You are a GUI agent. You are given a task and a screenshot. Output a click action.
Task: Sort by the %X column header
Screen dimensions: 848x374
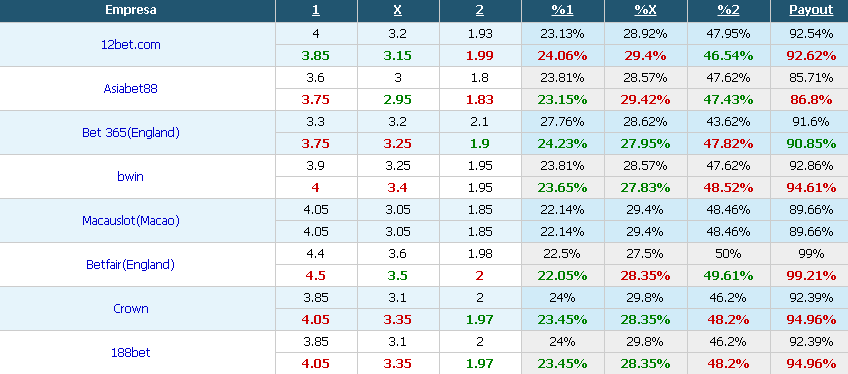click(x=645, y=10)
